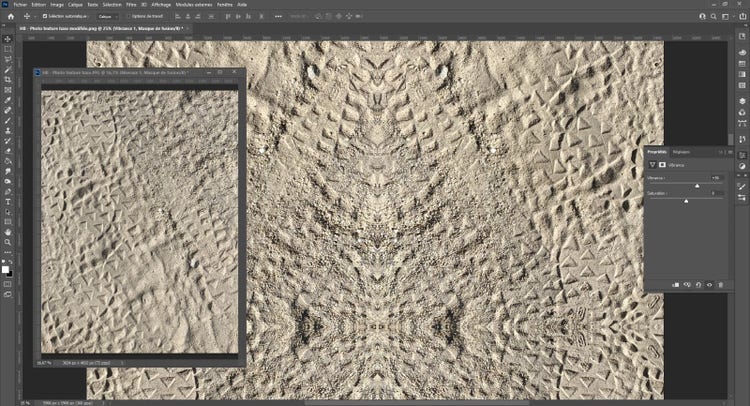Delete the adjustment layer with trash icon
Viewport: 750px width, 406px height.
pyautogui.click(x=721, y=285)
